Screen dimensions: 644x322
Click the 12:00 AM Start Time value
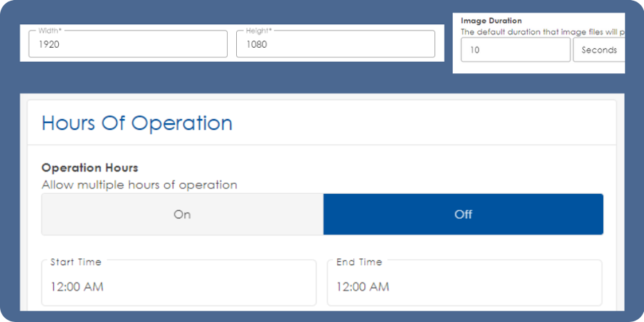click(77, 287)
